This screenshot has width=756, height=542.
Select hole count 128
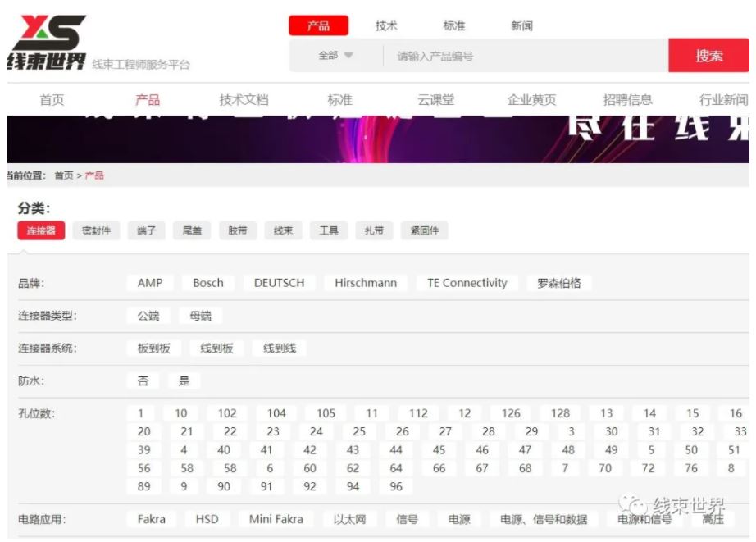coord(560,413)
